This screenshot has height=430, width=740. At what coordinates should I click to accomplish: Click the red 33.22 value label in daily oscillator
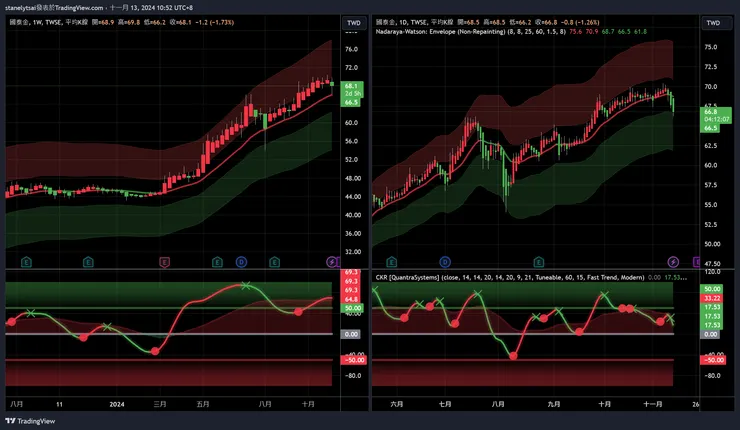point(712,298)
